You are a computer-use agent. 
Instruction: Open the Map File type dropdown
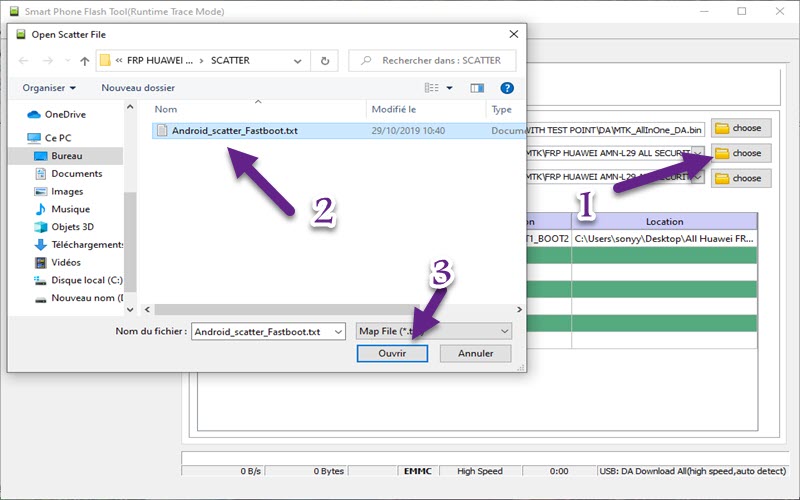pyautogui.click(x=434, y=331)
